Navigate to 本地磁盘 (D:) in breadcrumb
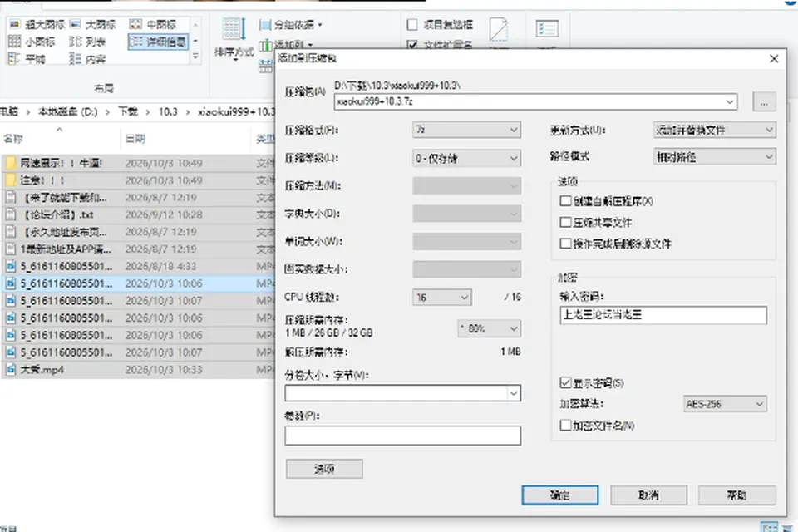Image resolution: width=798 pixels, height=532 pixels. (x=67, y=111)
